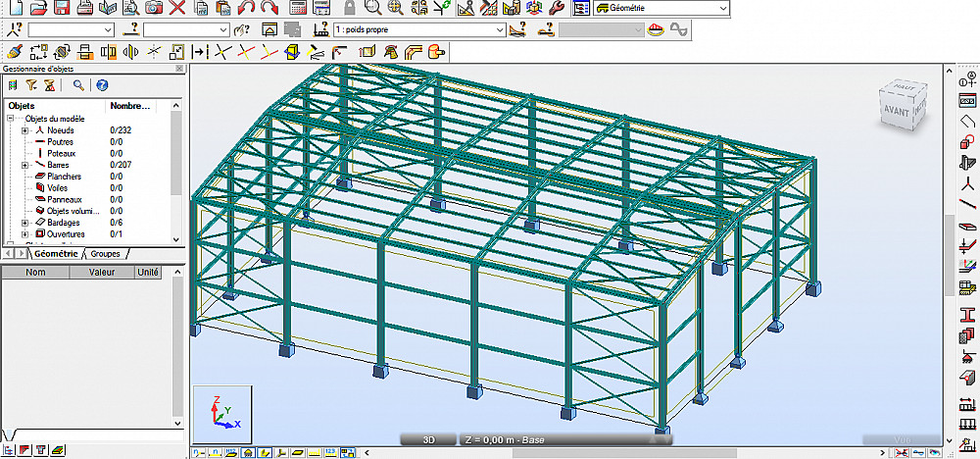Open the node selection combo box
The image size is (980, 459).
pyautogui.click(x=71, y=29)
